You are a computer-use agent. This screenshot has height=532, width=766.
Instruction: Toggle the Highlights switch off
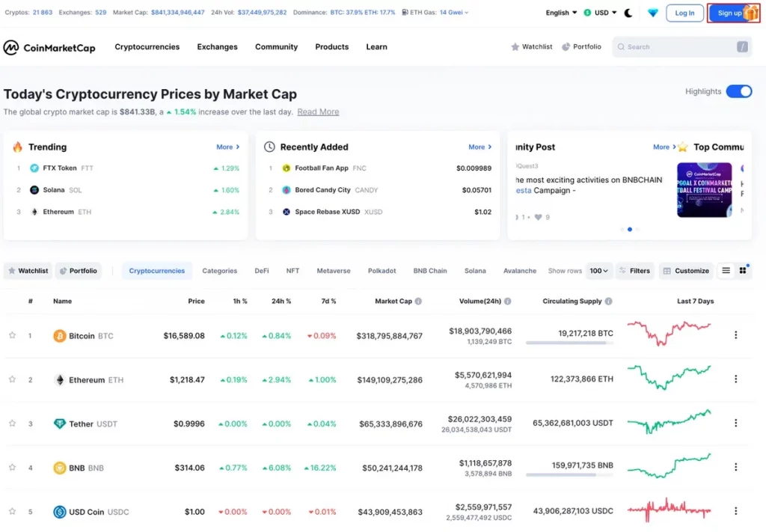[x=739, y=91]
